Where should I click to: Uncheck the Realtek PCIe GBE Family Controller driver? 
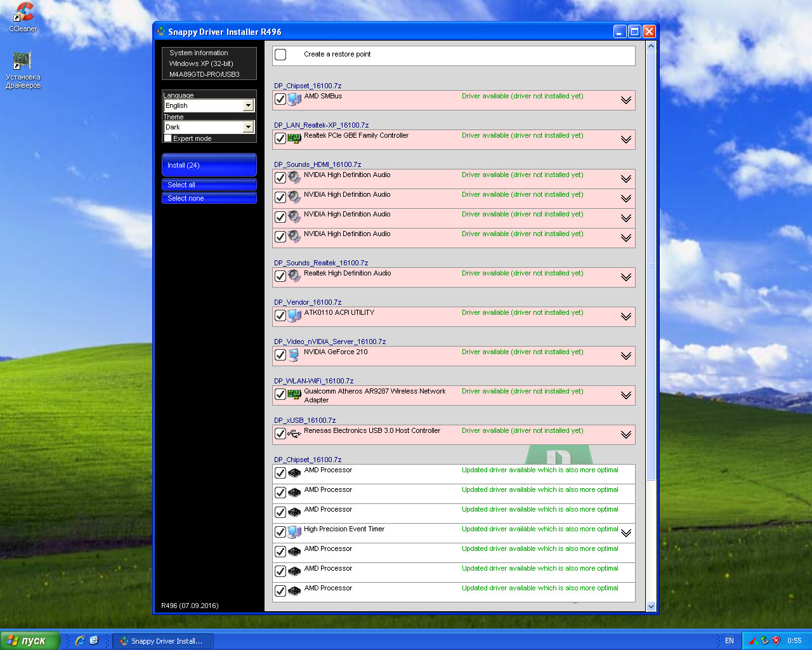(x=280, y=139)
